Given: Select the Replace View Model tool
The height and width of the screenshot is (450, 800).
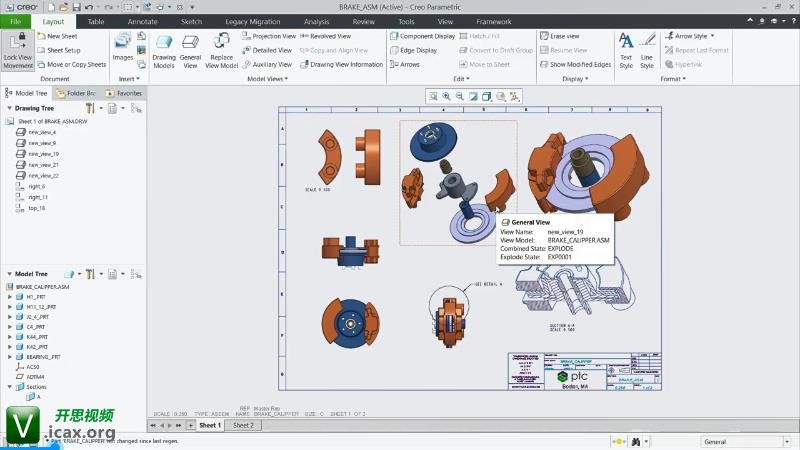Looking at the screenshot, I should coord(221,51).
